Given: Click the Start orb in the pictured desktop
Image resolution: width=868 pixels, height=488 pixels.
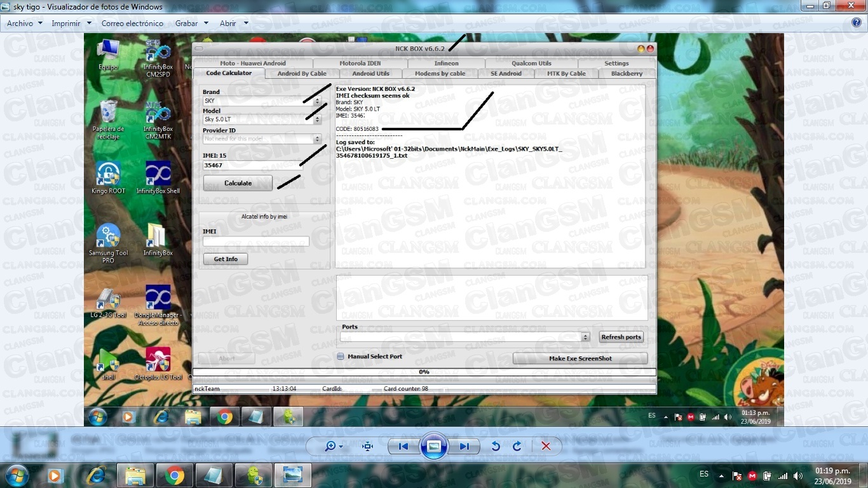Looking at the screenshot, I should point(97,417).
